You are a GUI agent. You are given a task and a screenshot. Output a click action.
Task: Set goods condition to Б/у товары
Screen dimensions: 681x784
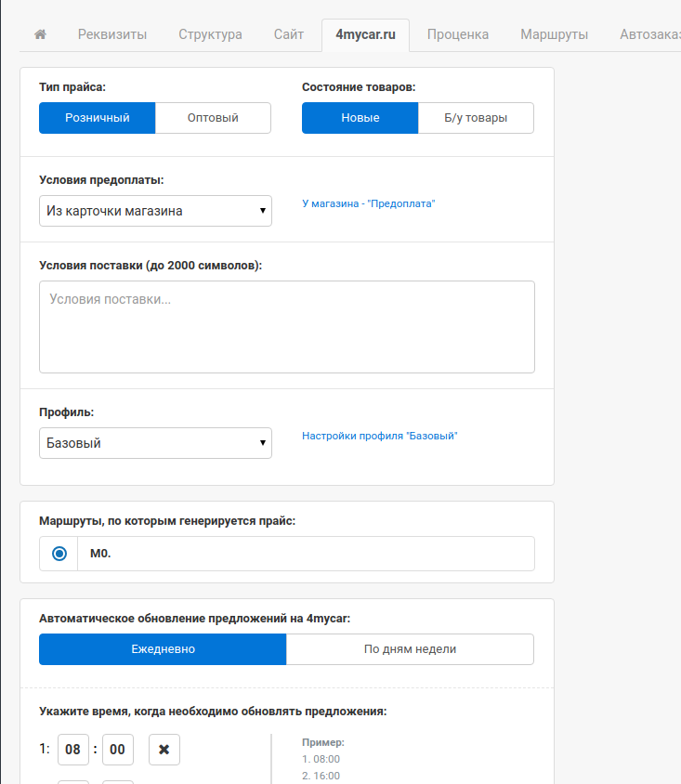click(476, 118)
